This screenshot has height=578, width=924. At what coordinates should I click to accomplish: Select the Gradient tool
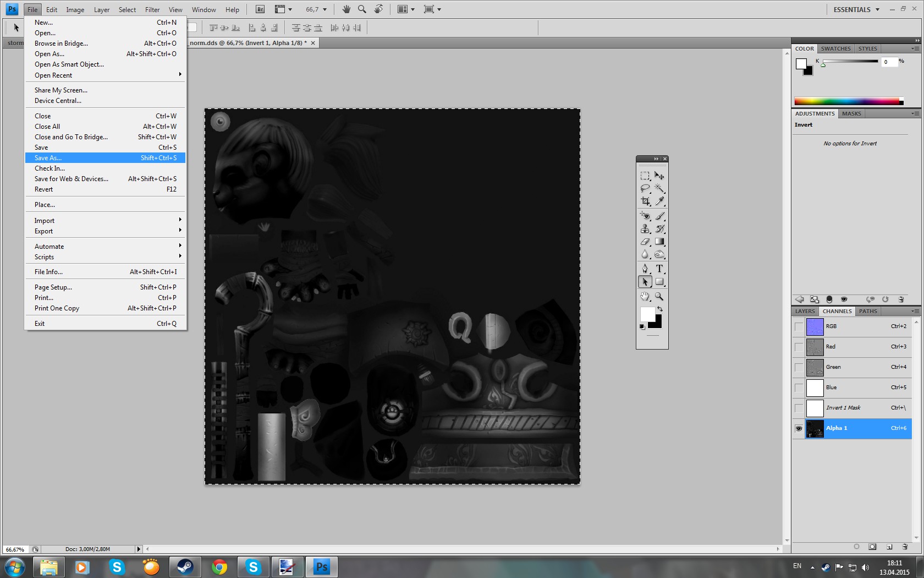[659, 241]
